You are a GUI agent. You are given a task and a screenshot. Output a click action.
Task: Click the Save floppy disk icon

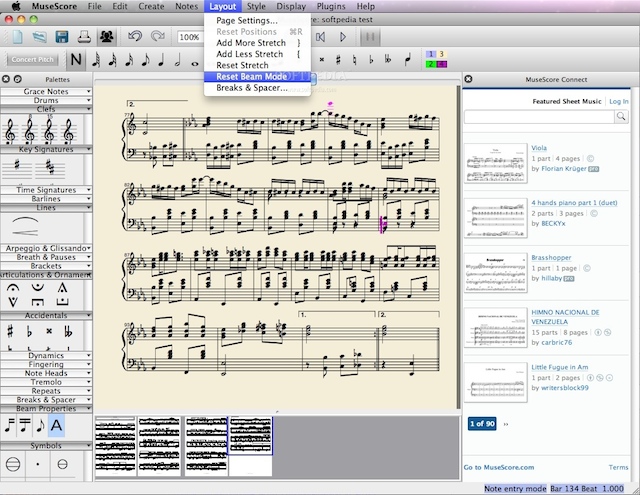(62, 37)
